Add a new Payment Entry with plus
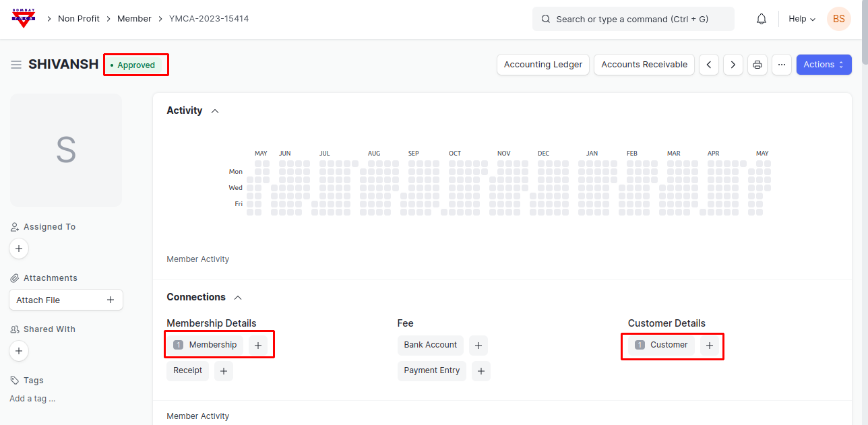 click(481, 371)
